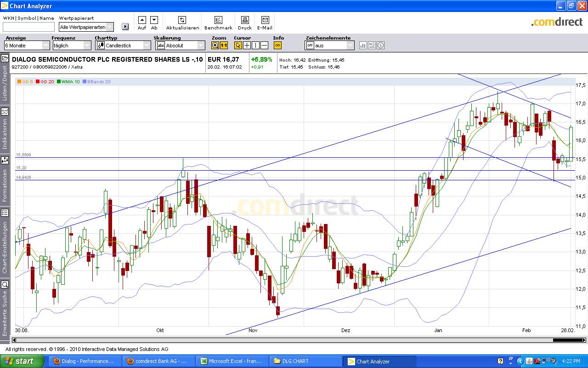
Task: Switch to the Chart-Einstellungen side tab
Action: coord(5,247)
